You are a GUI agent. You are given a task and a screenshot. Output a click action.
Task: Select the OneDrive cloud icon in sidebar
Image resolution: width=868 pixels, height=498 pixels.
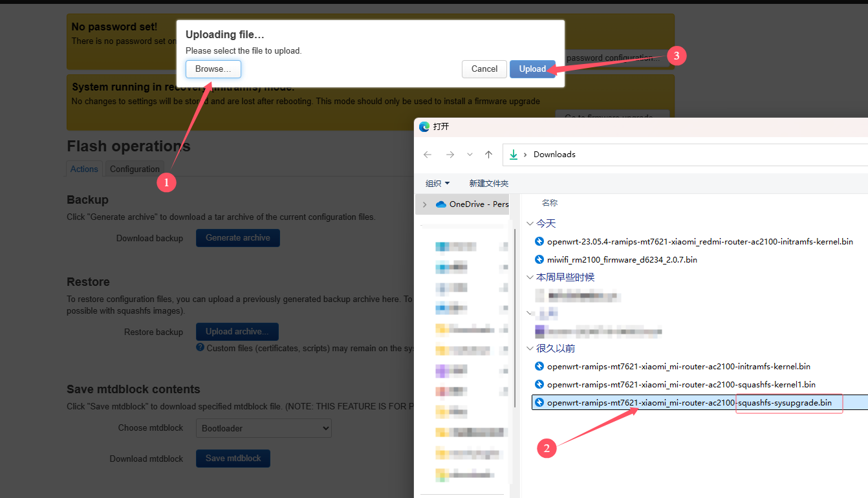441,204
